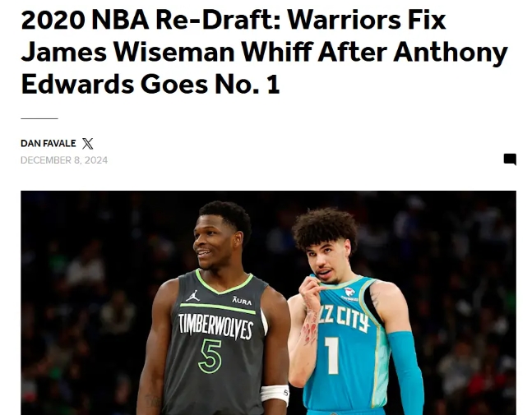Image resolution: width=532 pixels, height=415 pixels.
Task: Open Dan Favale's X profile icon
Action: pyautogui.click(x=87, y=144)
